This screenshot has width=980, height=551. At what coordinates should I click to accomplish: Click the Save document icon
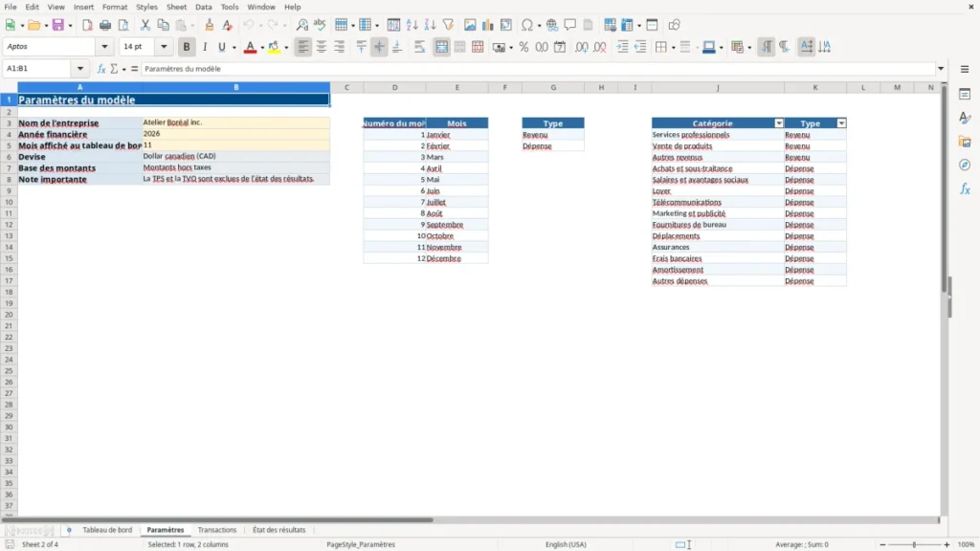click(x=58, y=25)
